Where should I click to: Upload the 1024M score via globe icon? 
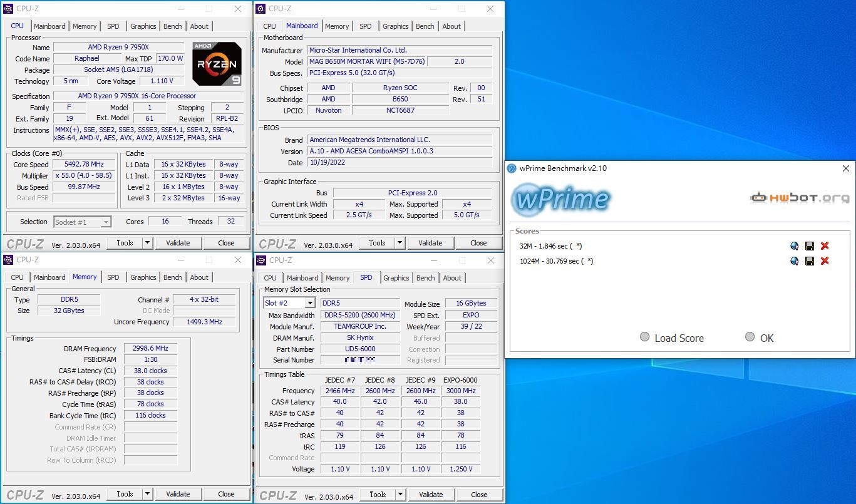[x=794, y=261]
